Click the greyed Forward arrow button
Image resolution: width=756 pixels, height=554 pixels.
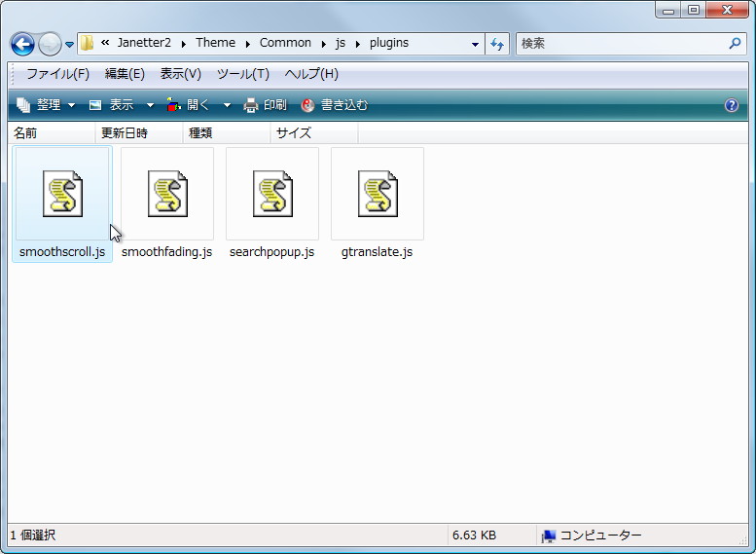[x=50, y=45]
